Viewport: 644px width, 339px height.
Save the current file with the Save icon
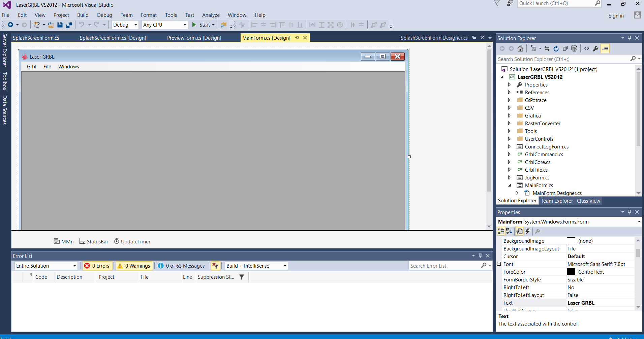click(60, 25)
